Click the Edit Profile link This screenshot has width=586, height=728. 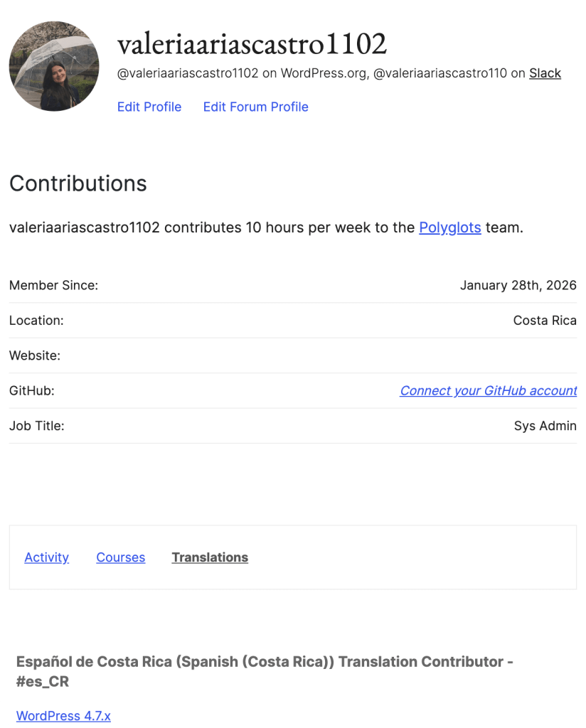(x=149, y=107)
